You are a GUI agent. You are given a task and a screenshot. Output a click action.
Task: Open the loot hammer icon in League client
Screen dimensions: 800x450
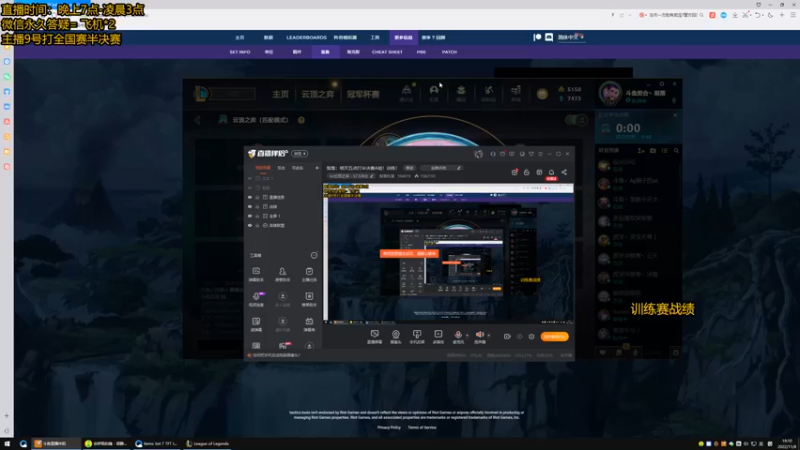[x=488, y=92]
